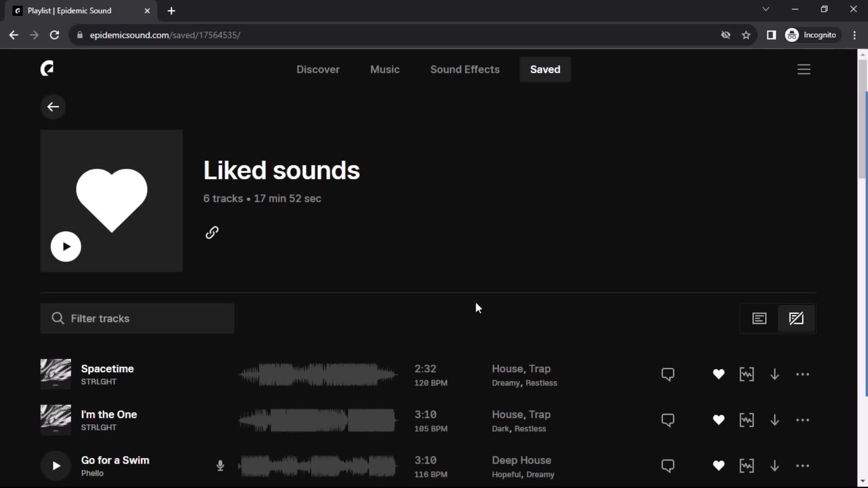
Task: Click the back arrow button
Action: coord(53,107)
